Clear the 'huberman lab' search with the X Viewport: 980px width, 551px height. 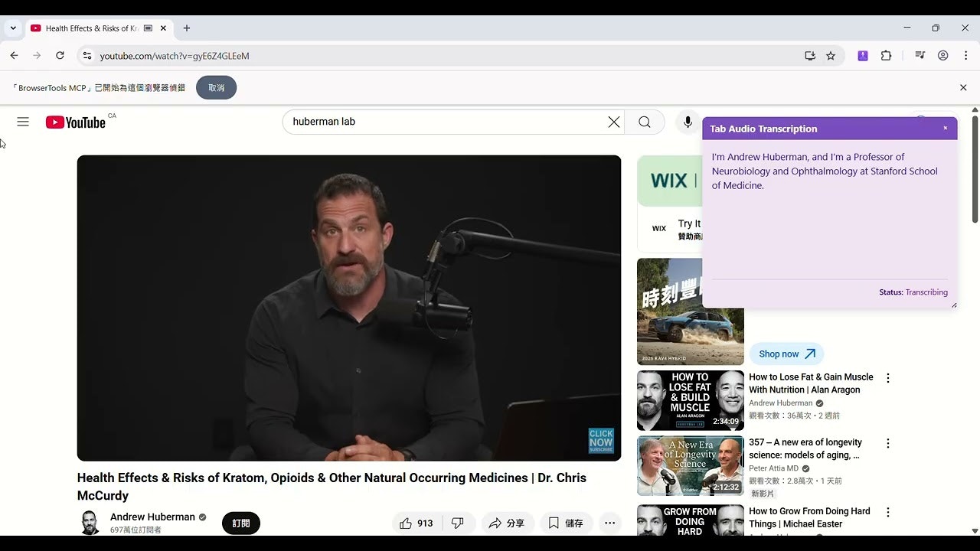pos(613,122)
